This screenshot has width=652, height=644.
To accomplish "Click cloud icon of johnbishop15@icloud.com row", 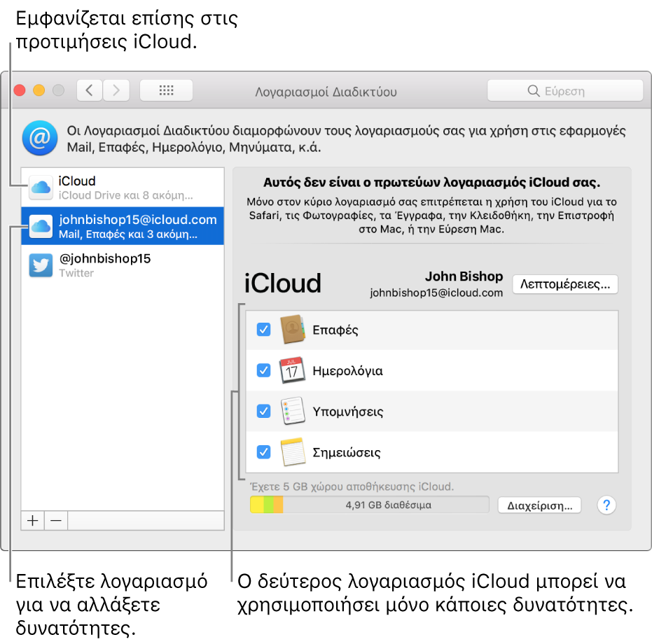I will coord(41,226).
